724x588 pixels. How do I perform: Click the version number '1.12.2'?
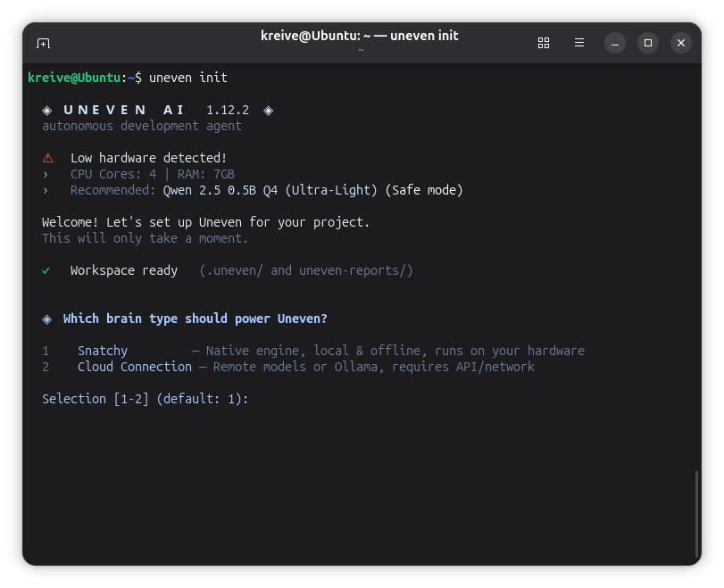pyautogui.click(x=228, y=111)
